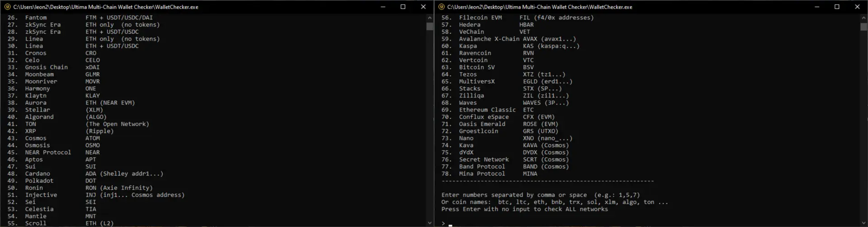Maximize the left WalletChecker window
The image size is (868, 227).
pyautogui.click(x=403, y=7)
